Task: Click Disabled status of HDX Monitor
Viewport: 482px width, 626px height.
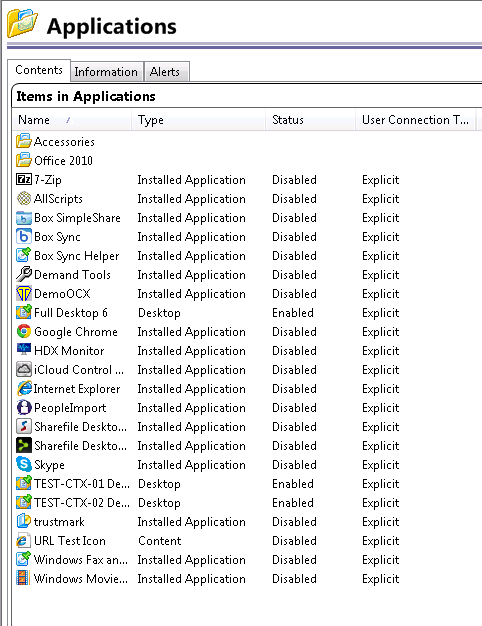Action: 294,351
